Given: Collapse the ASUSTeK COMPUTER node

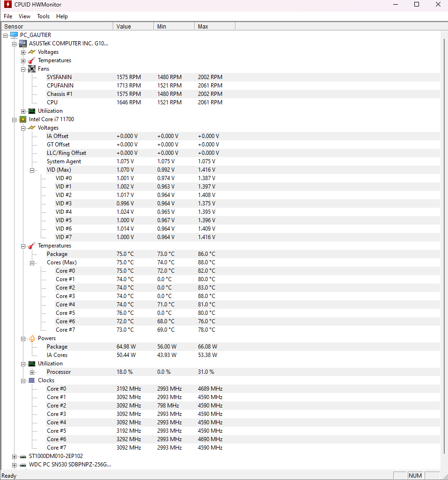Looking at the screenshot, I should pyautogui.click(x=14, y=44).
